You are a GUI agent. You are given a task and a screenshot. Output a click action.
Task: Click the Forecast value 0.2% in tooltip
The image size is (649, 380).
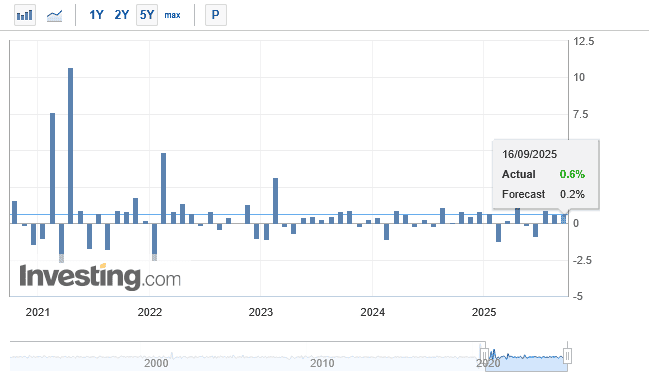(x=572, y=194)
